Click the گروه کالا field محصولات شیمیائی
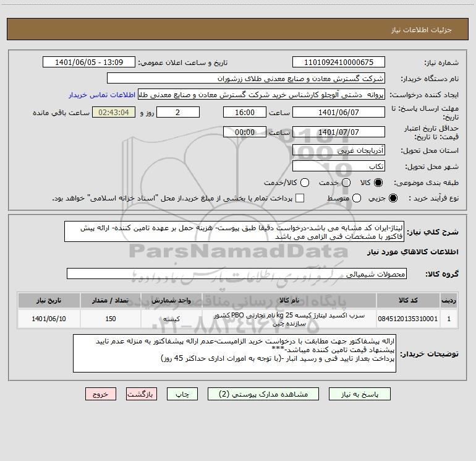The height and width of the screenshot is (461, 476). 237,274
